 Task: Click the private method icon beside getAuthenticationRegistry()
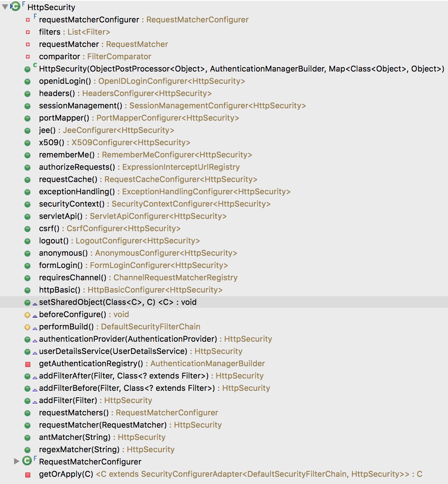pos(27,363)
